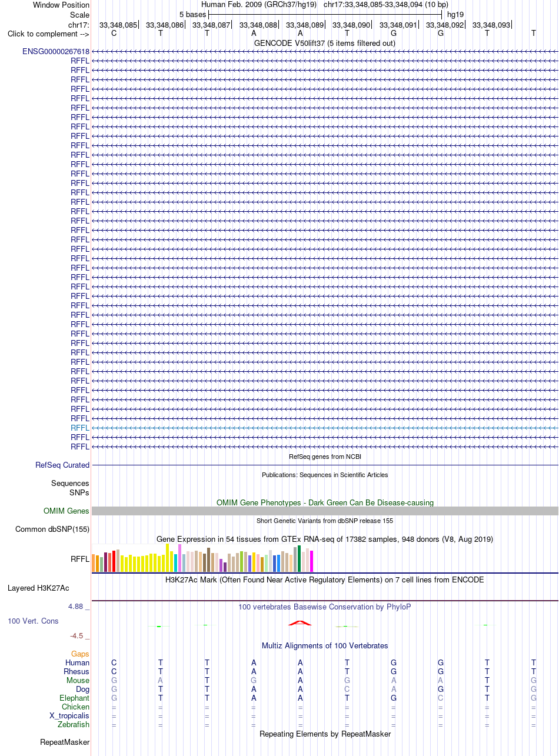
Task: Open the RepeatMasker track label
Action: pos(65,742)
